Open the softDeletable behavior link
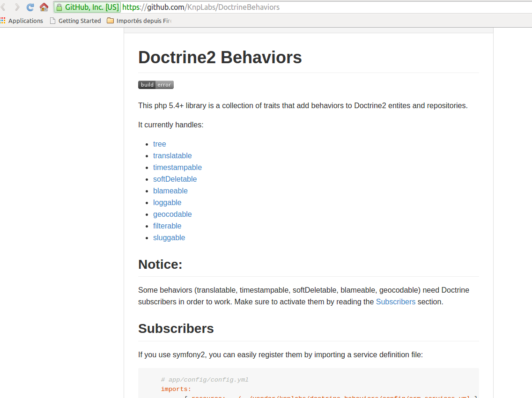Image resolution: width=532 pixels, height=398 pixels. 175,179
